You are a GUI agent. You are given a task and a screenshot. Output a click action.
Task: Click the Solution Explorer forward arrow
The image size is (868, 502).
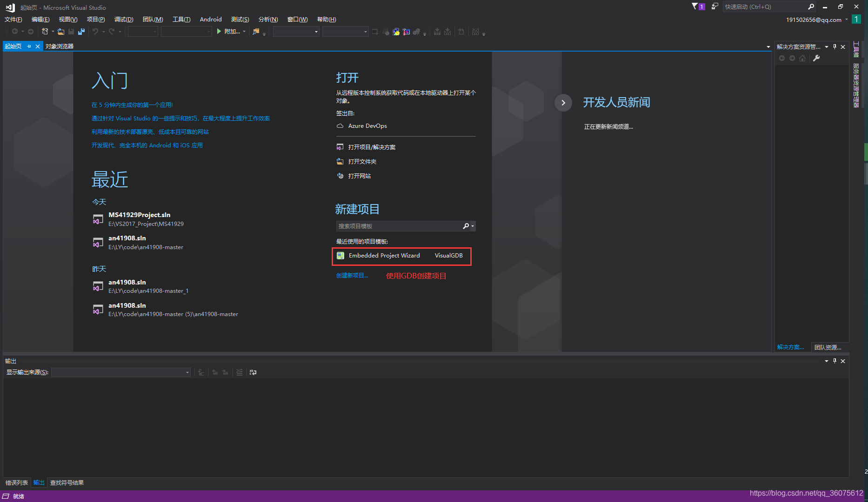click(792, 58)
